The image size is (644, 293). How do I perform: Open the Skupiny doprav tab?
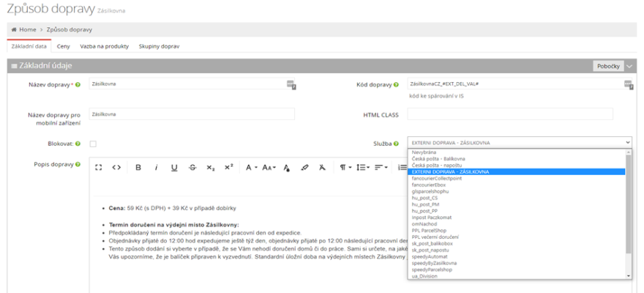coord(159,46)
